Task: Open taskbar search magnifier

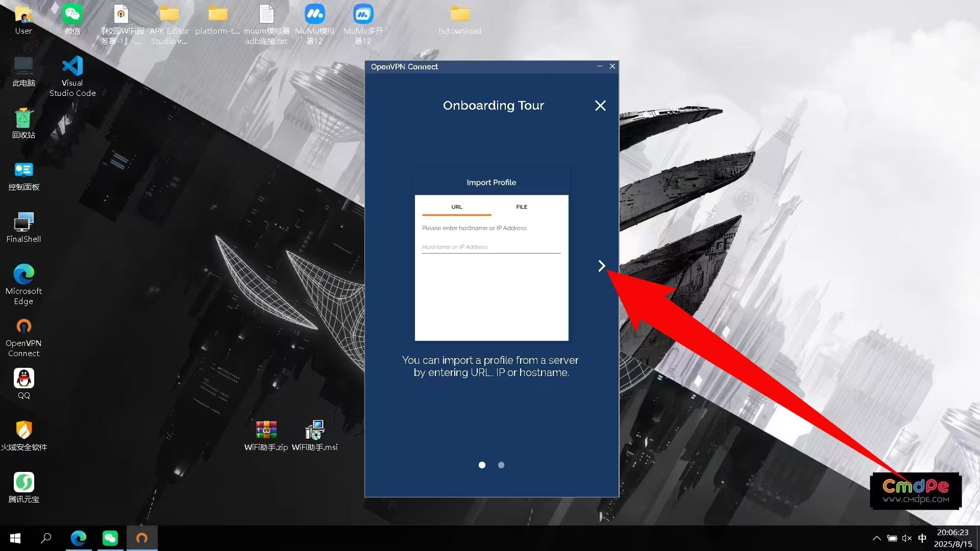Action: click(46, 538)
